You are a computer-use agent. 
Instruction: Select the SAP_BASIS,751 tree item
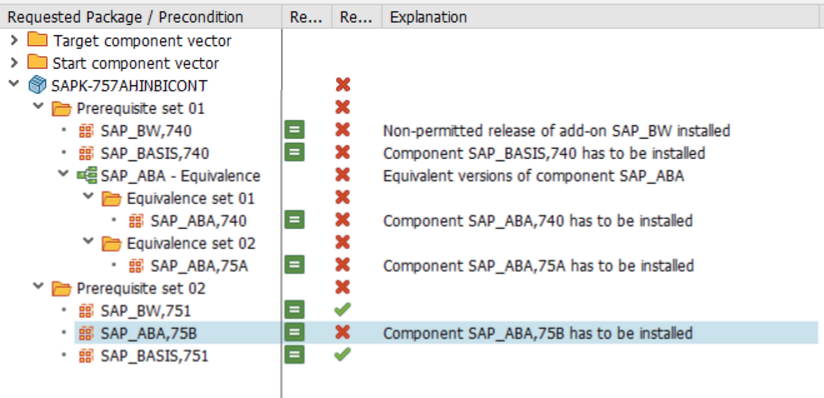click(x=154, y=356)
